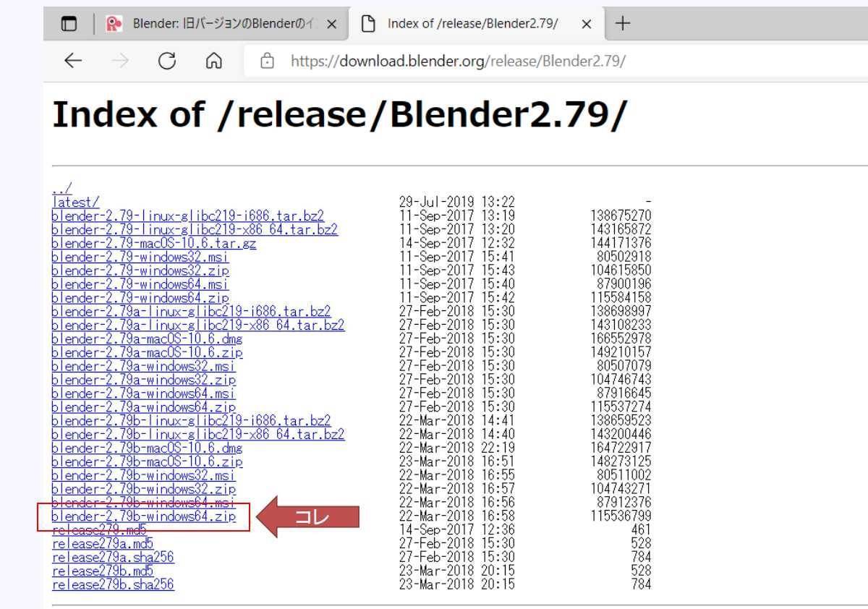Open the release279b.sha256 file
Screen dimensions: 868x609
(113, 585)
